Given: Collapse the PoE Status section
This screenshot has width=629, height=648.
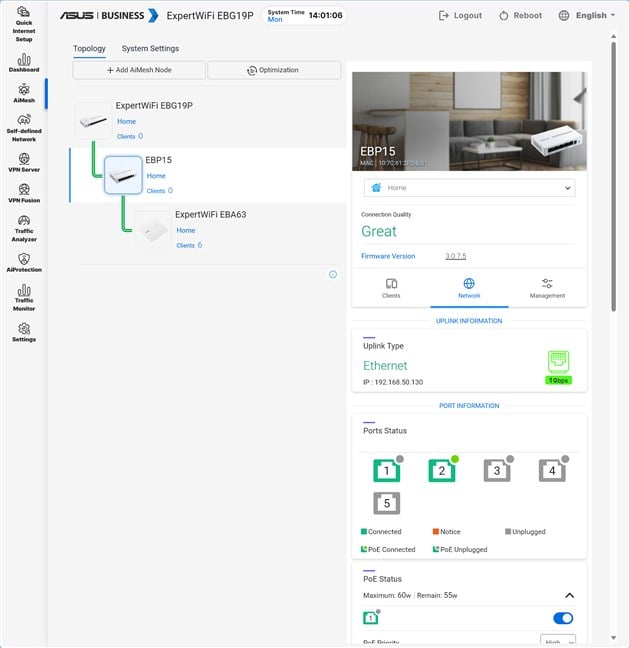Looking at the screenshot, I should pyautogui.click(x=569, y=595).
